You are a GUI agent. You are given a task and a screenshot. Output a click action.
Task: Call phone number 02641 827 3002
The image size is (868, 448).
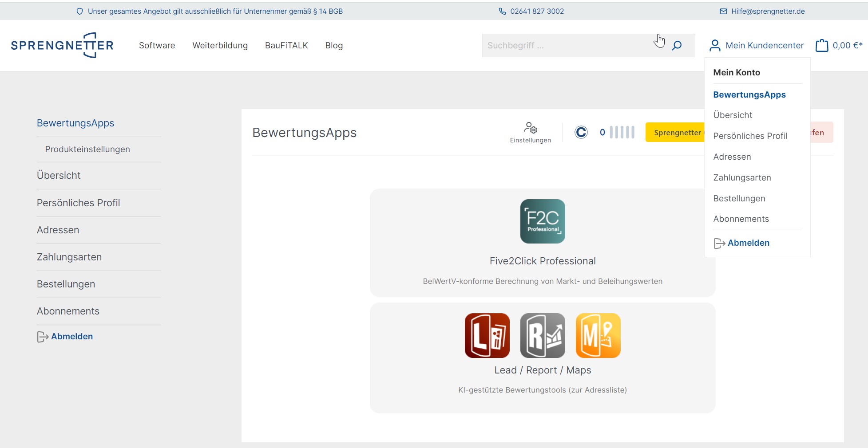pos(537,11)
